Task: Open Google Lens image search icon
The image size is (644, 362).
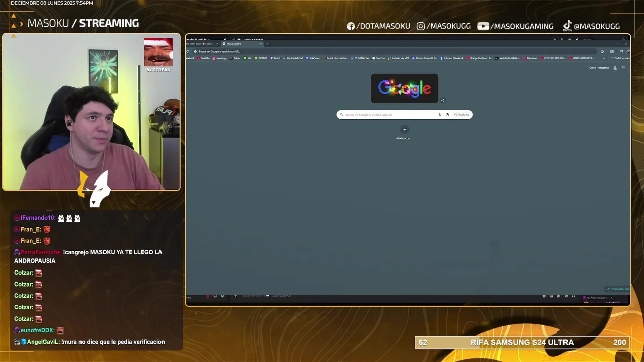Action: (447, 115)
